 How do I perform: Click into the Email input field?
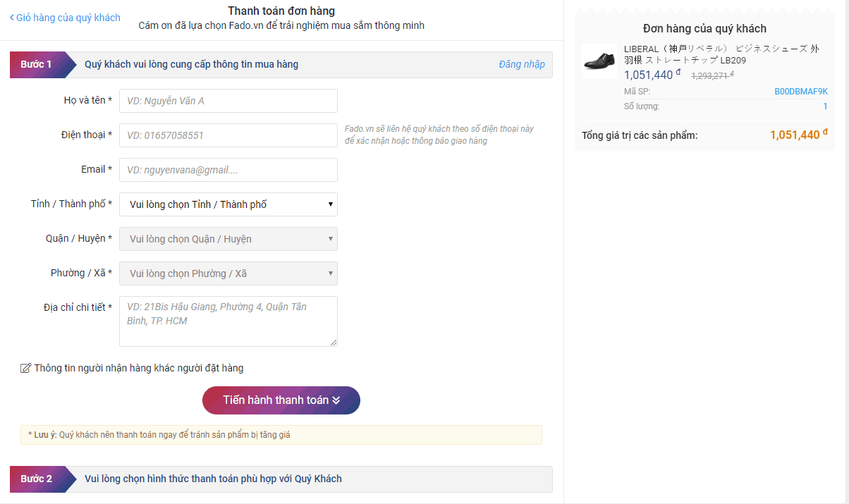pyautogui.click(x=228, y=170)
